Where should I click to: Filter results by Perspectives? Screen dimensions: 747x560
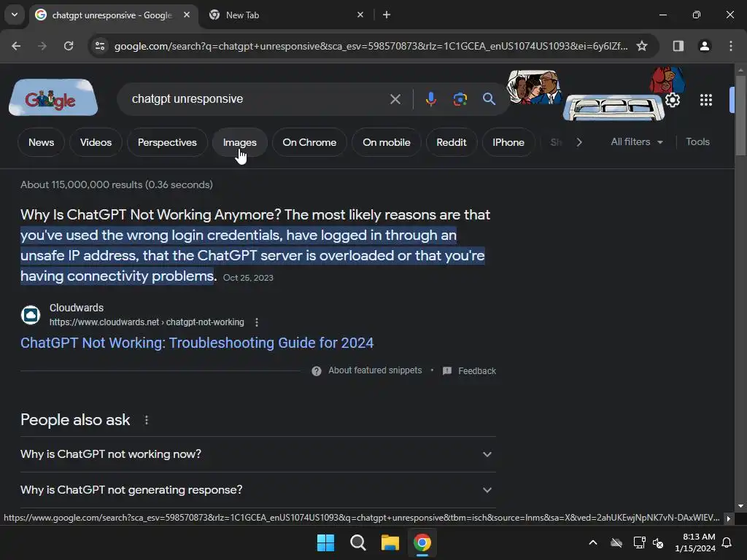[x=167, y=142]
